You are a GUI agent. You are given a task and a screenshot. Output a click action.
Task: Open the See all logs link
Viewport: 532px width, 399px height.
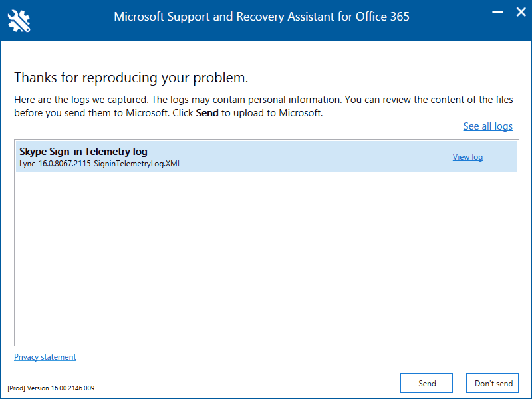click(487, 126)
